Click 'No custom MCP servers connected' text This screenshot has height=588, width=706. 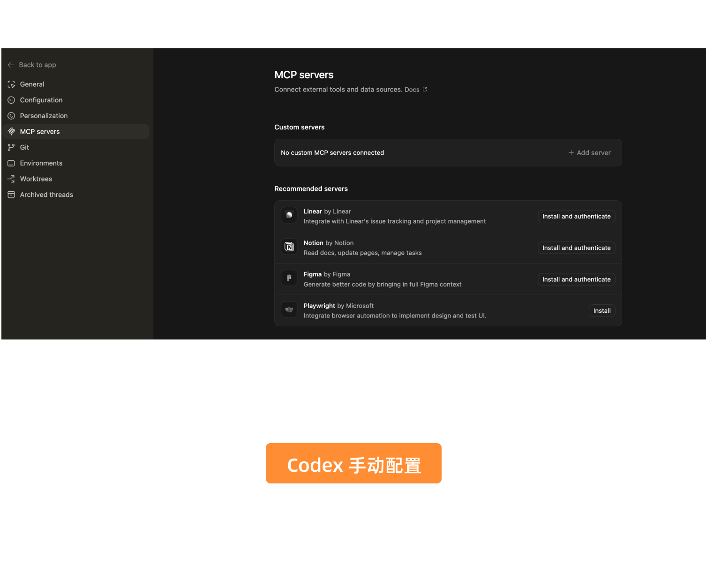(332, 153)
